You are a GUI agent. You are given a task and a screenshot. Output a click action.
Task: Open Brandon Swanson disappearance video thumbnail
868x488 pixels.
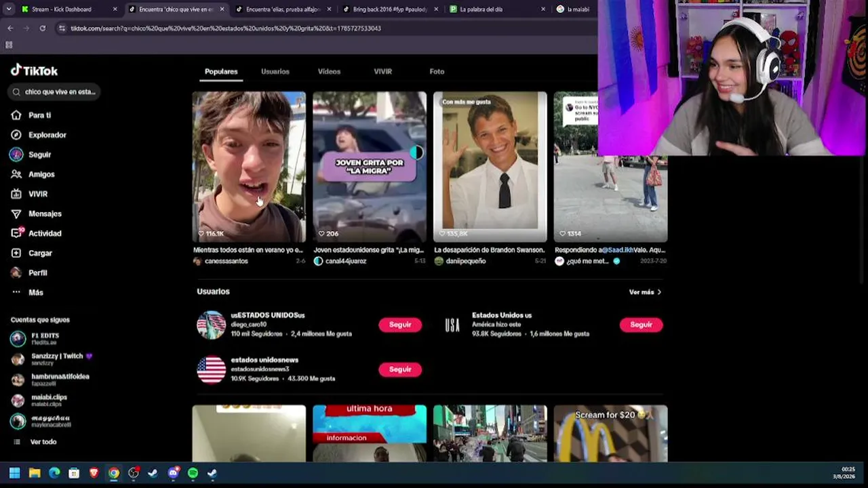(490, 167)
